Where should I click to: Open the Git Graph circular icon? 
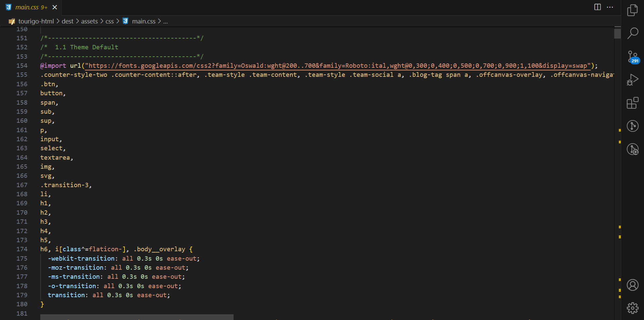(633, 126)
